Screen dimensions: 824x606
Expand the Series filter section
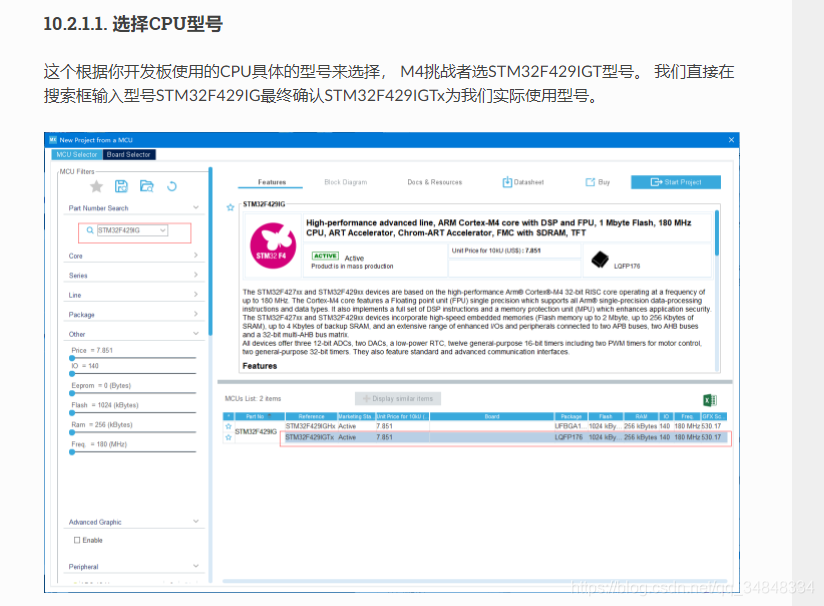coord(195,275)
